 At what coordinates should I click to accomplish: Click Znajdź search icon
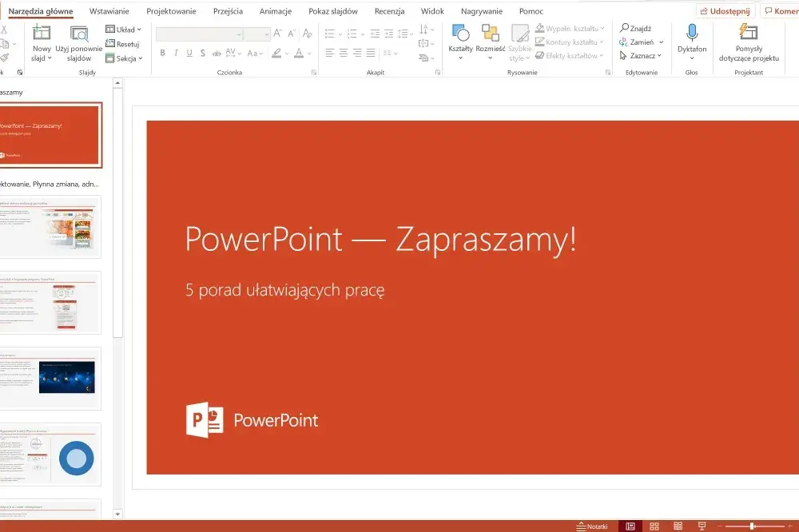pyautogui.click(x=624, y=28)
